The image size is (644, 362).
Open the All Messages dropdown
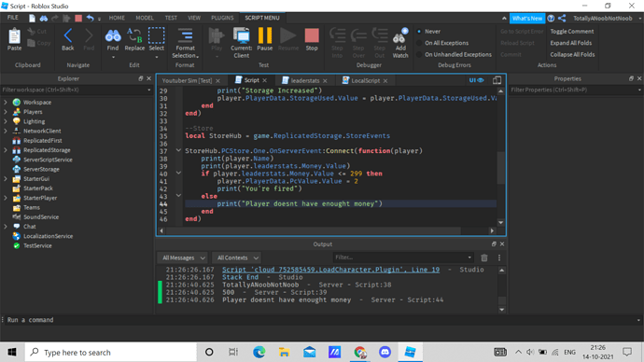(x=183, y=258)
